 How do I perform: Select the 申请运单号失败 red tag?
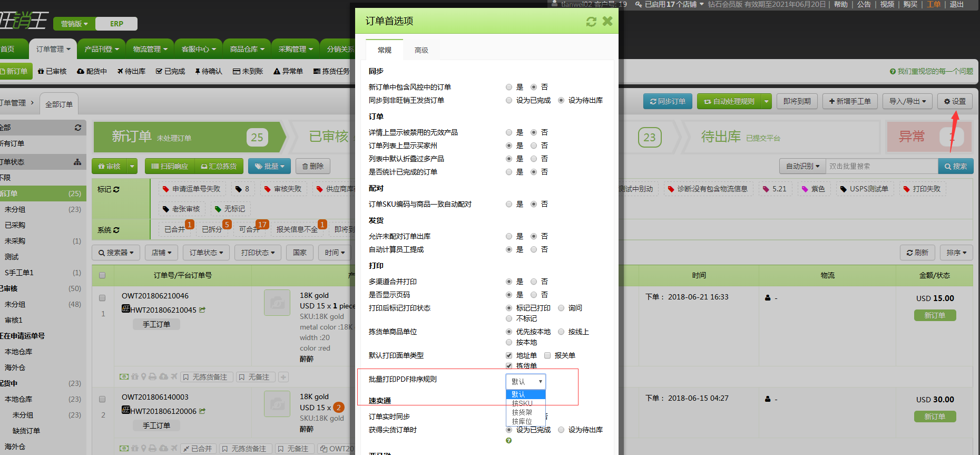pos(191,189)
